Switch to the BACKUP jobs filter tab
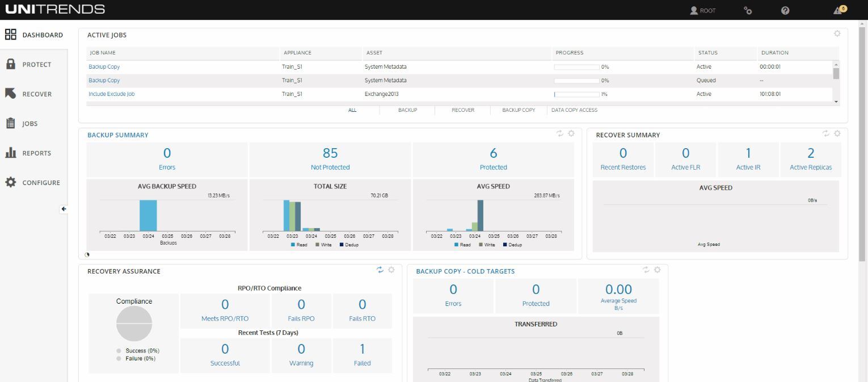The height and width of the screenshot is (382, 868). (x=407, y=110)
